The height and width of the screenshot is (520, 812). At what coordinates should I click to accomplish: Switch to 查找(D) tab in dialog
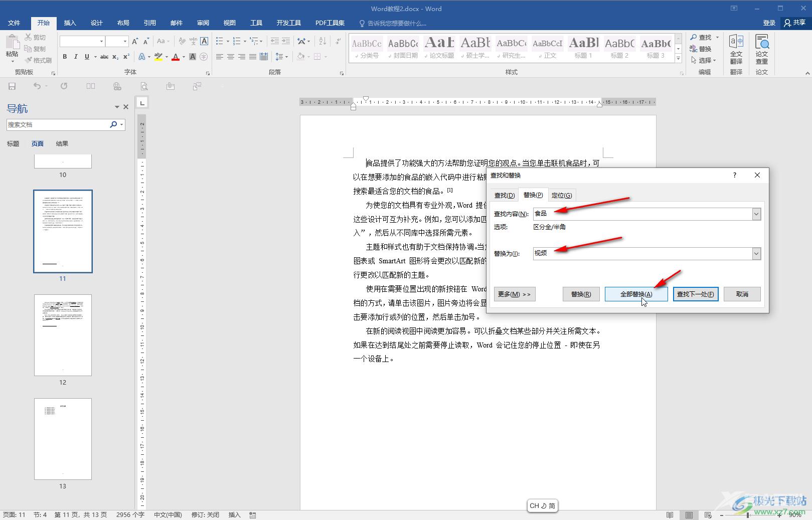[505, 196]
